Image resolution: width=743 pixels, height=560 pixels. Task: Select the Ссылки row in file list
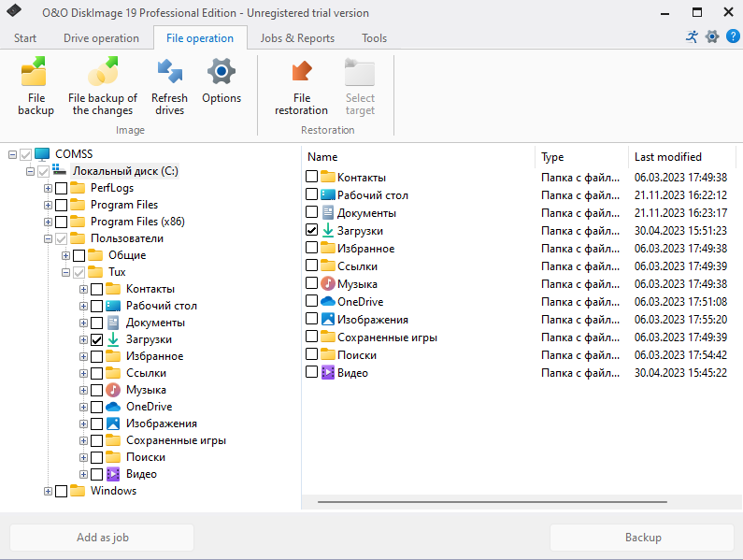519,266
